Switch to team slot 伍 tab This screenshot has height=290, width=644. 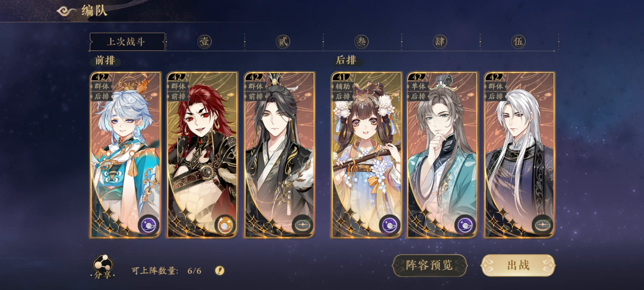click(x=519, y=41)
